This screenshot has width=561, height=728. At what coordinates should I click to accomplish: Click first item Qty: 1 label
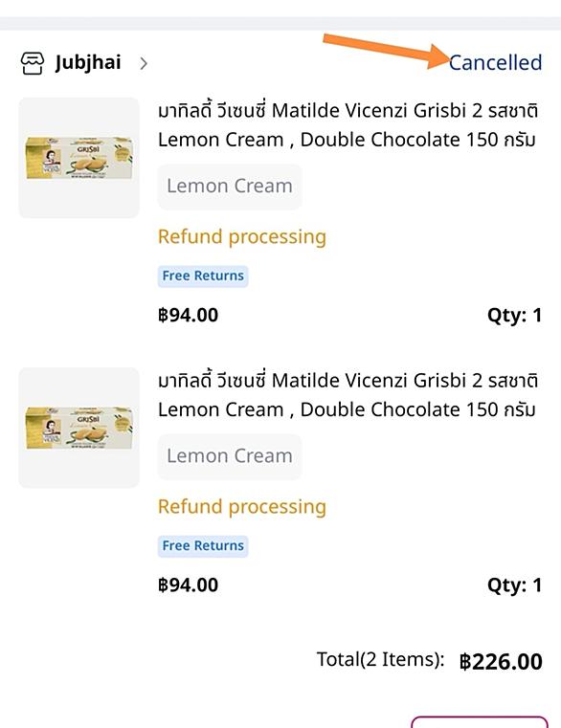click(x=514, y=316)
